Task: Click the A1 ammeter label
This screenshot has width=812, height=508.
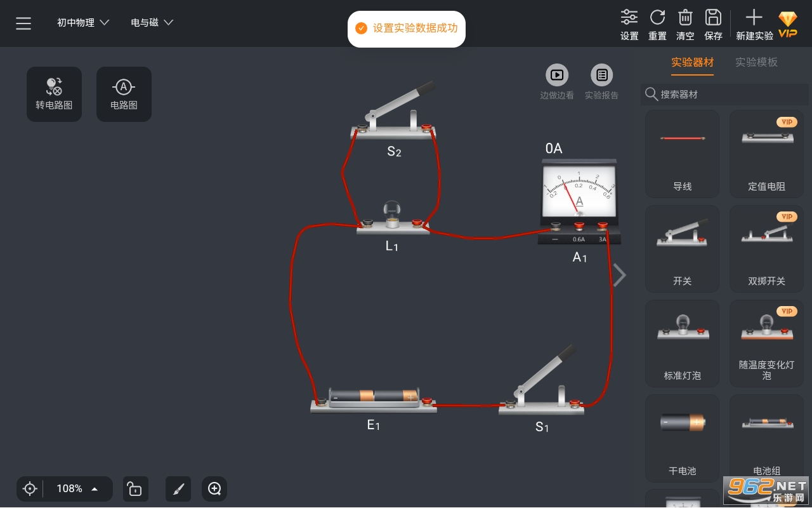Action: click(580, 257)
